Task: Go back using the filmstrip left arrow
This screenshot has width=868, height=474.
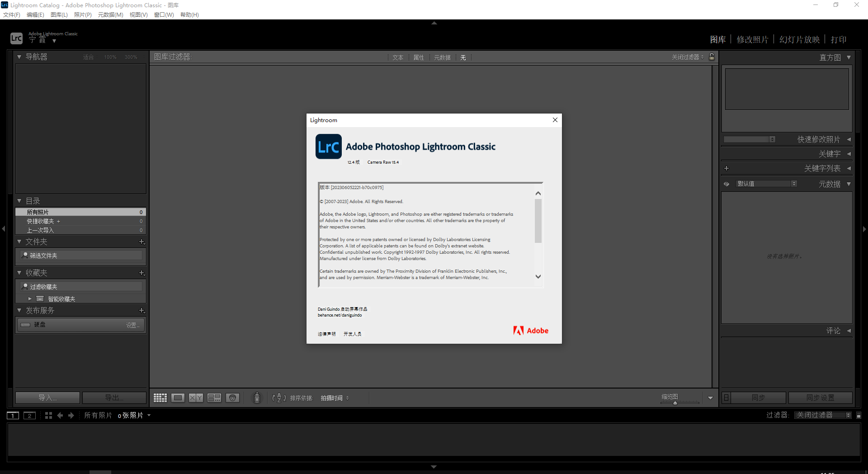Action: (x=60, y=415)
